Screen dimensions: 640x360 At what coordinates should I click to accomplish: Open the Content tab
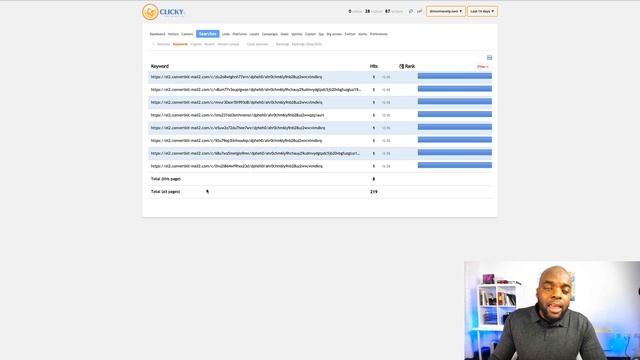tap(187, 34)
